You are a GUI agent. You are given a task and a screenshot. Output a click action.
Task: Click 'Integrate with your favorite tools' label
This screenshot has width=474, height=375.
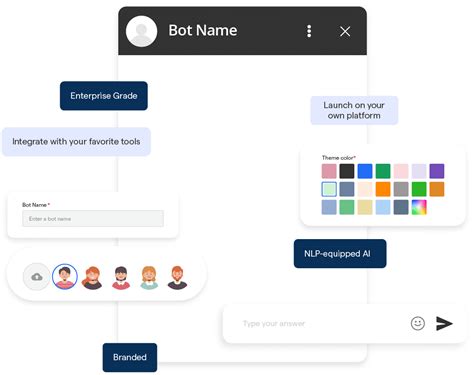coord(76,141)
